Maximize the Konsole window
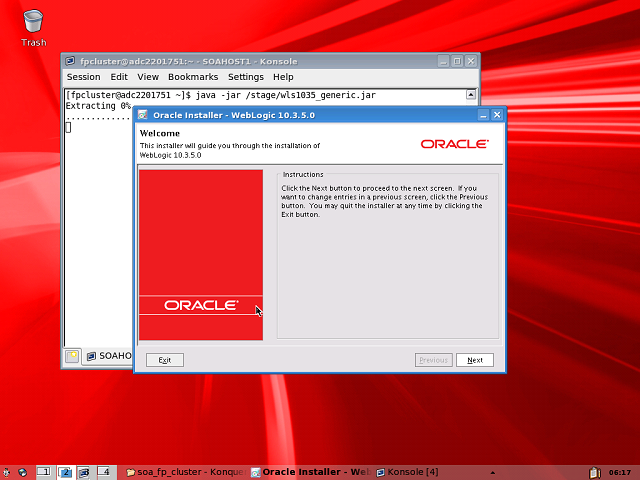Screen dimensions: 640x480 click(x=457, y=61)
